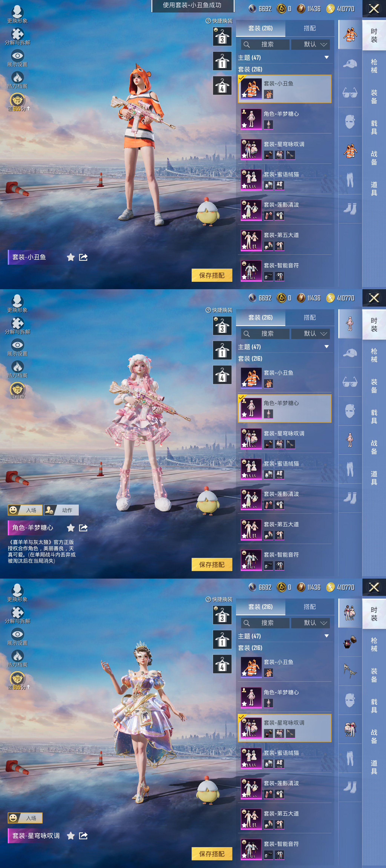
Task: Open 分解与拆解 in the 小丑鱼 preview screen
Action: click(18, 36)
